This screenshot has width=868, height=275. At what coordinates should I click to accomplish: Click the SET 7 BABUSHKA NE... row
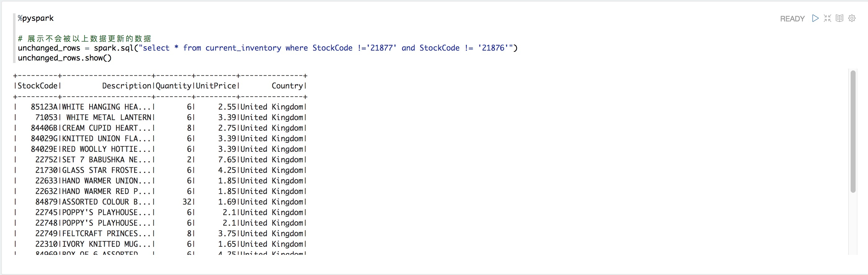point(160,160)
